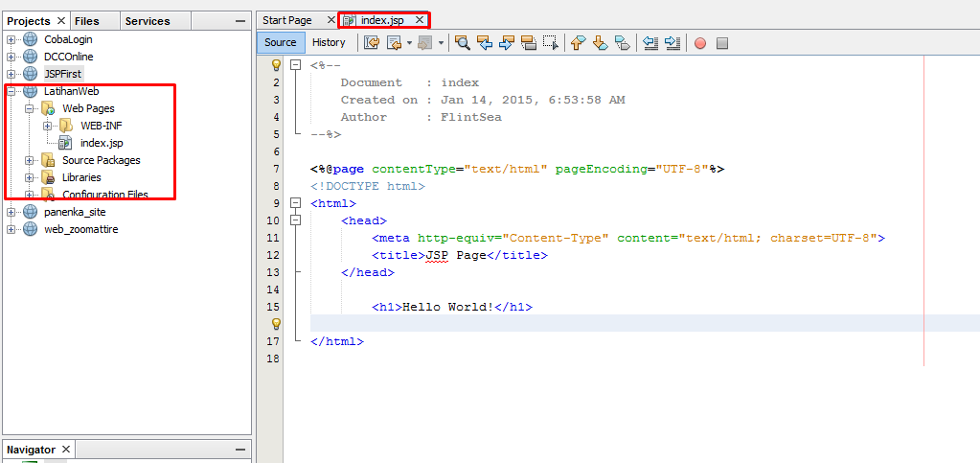Screen dimensions: 980x463
Task: Toggle a bookmark on the current line
Action: (622, 42)
